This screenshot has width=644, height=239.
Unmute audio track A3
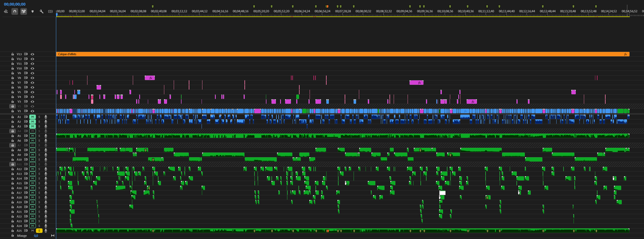coord(32,126)
